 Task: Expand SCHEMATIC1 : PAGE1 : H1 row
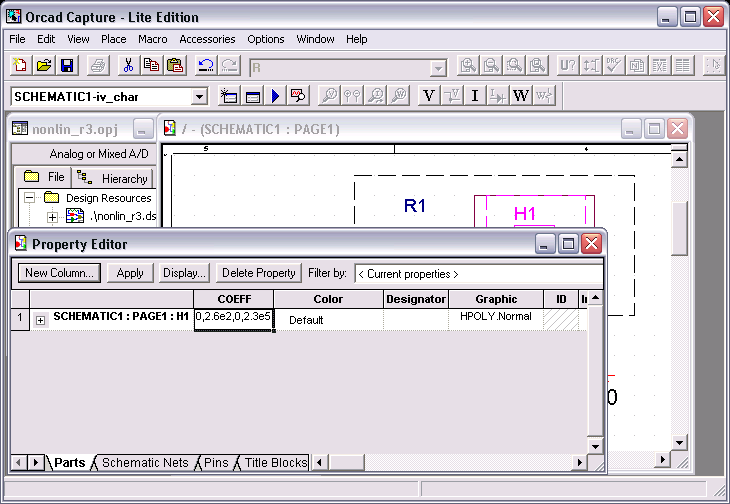click(x=41, y=320)
